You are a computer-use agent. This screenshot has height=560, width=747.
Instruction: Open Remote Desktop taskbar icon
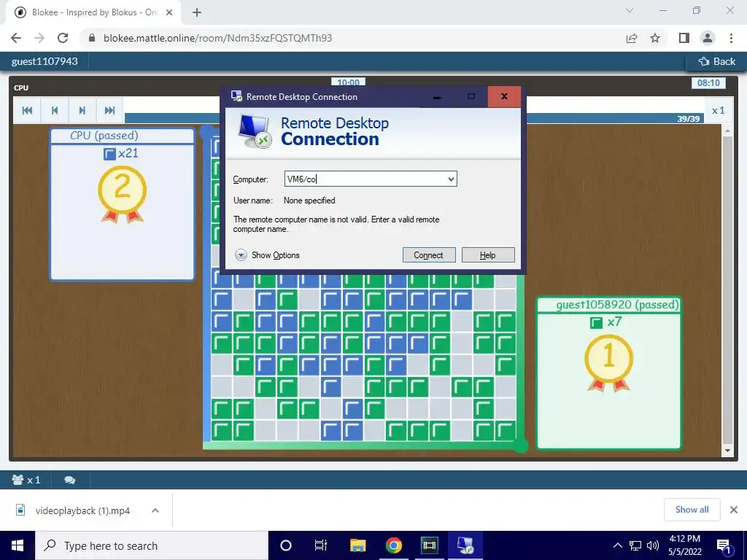point(465,545)
